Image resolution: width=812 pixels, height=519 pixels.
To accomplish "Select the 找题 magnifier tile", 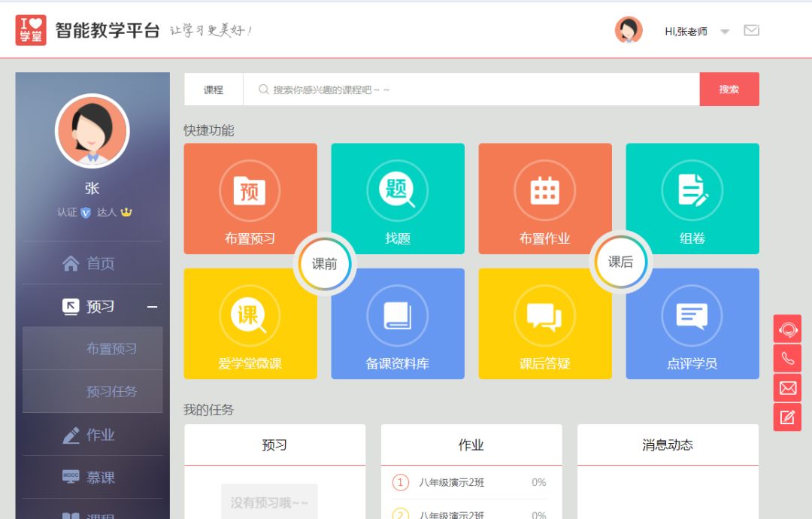I will tap(397, 198).
